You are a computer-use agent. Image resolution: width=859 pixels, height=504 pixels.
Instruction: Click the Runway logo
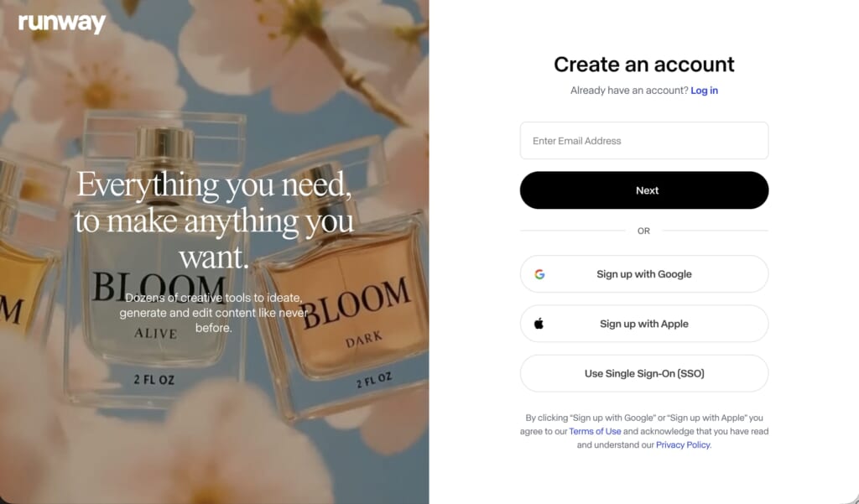(62, 23)
